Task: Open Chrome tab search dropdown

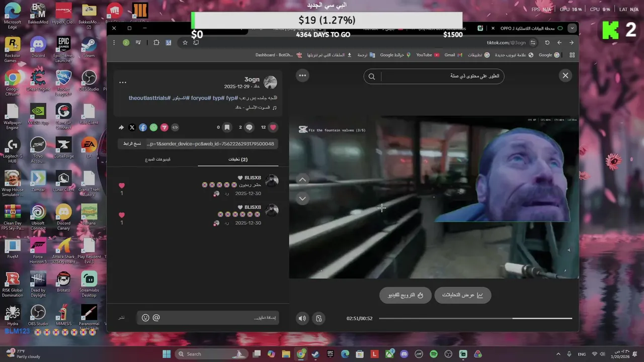Action: (x=572, y=28)
